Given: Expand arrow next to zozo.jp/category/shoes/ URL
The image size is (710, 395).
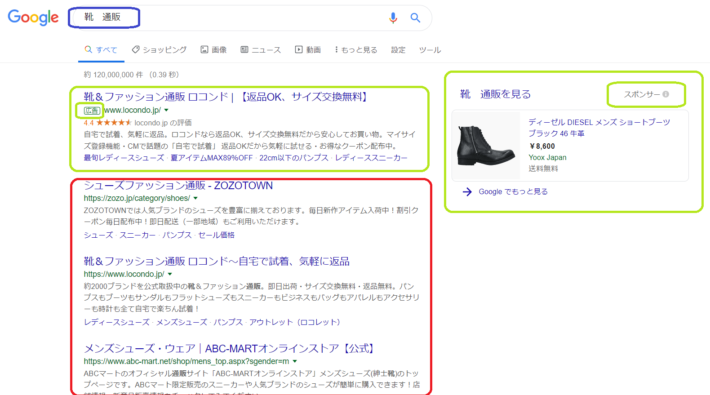Looking at the screenshot, I should click(196, 198).
